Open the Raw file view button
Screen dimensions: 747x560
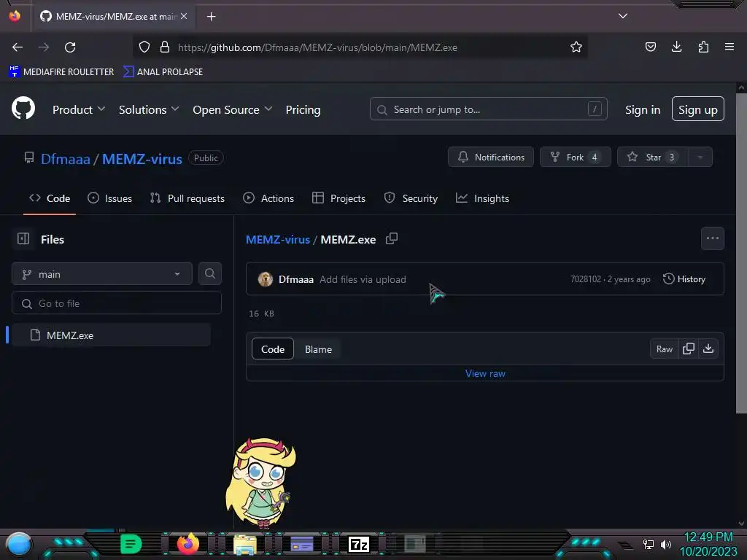664,349
